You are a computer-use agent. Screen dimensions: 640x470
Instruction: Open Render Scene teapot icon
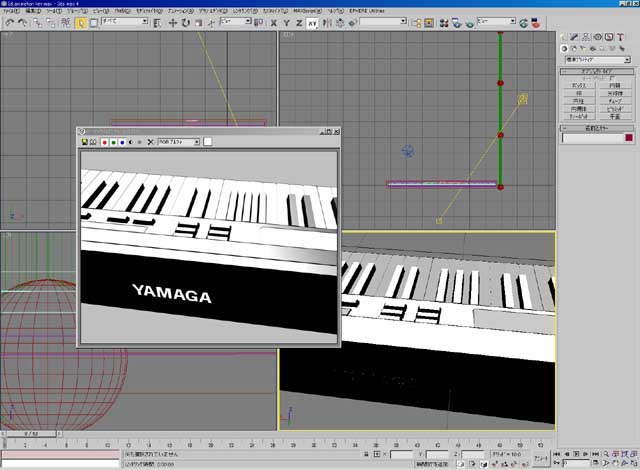[x=456, y=23]
